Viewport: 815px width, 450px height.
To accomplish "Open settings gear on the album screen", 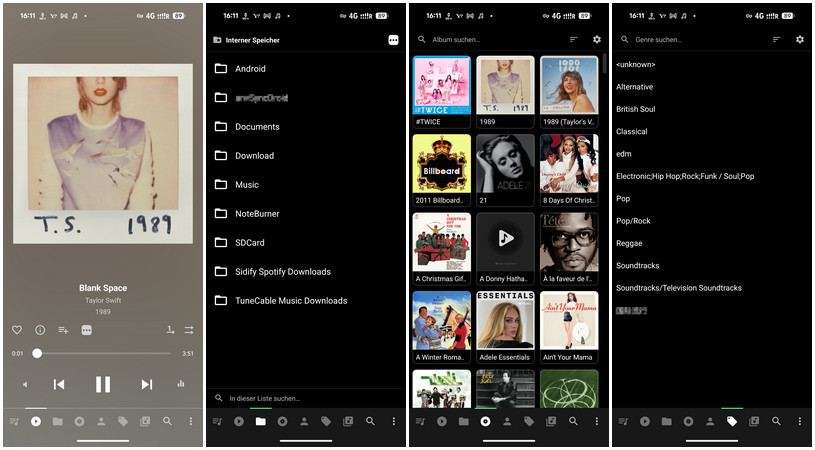I will (x=597, y=39).
